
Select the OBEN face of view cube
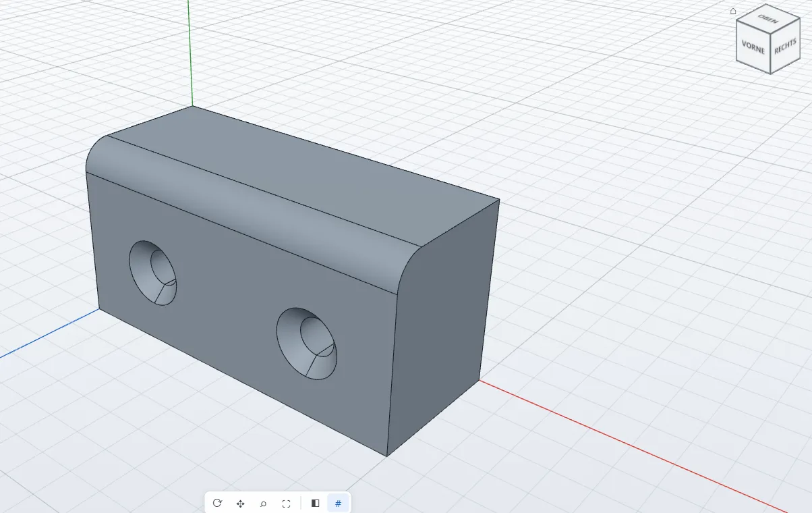(x=767, y=20)
